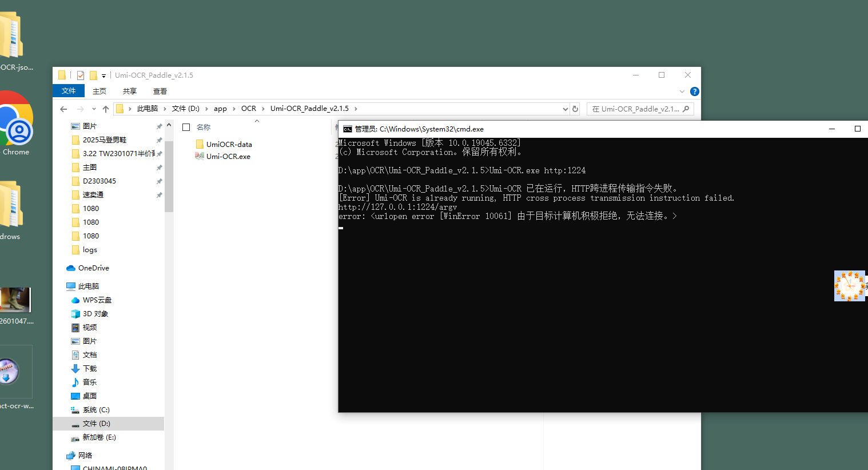Expand the chevron after 文件 (D:) breadcrumb
This screenshot has height=470, width=868.
(x=206, y=109)
